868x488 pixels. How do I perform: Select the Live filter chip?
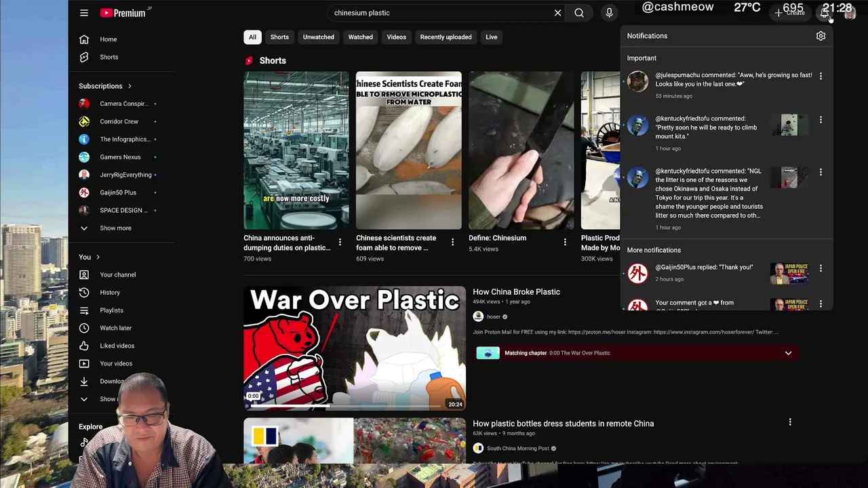point(492,37)
